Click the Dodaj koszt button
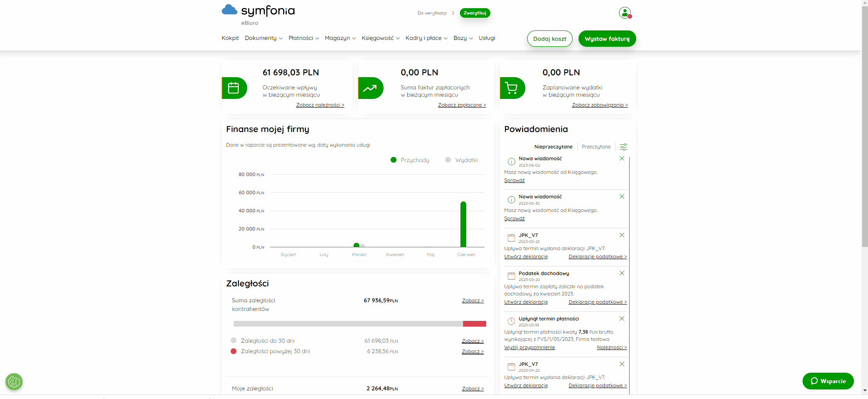Screen dimensions: 868x399 click(550, 39)
